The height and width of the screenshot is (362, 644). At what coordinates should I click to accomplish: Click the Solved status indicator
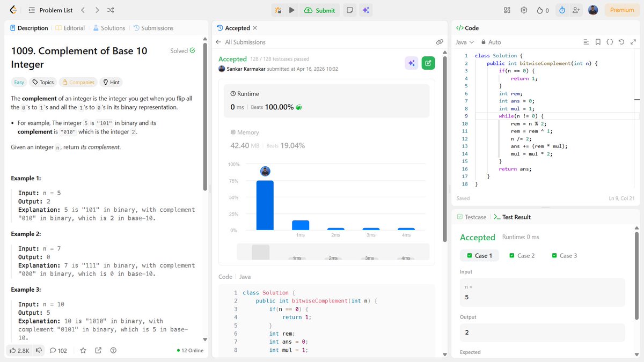(182, 51)
